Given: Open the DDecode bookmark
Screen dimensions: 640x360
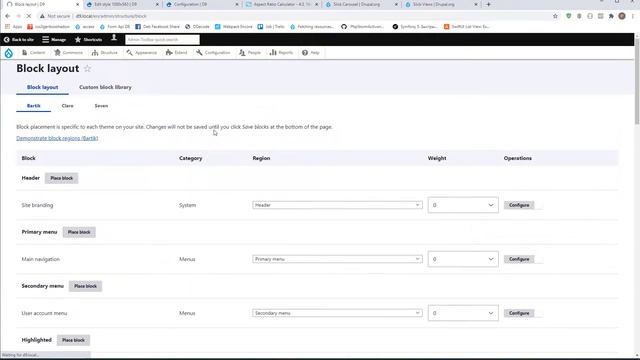Looking at the screenshot, I should tap(197, 27).
